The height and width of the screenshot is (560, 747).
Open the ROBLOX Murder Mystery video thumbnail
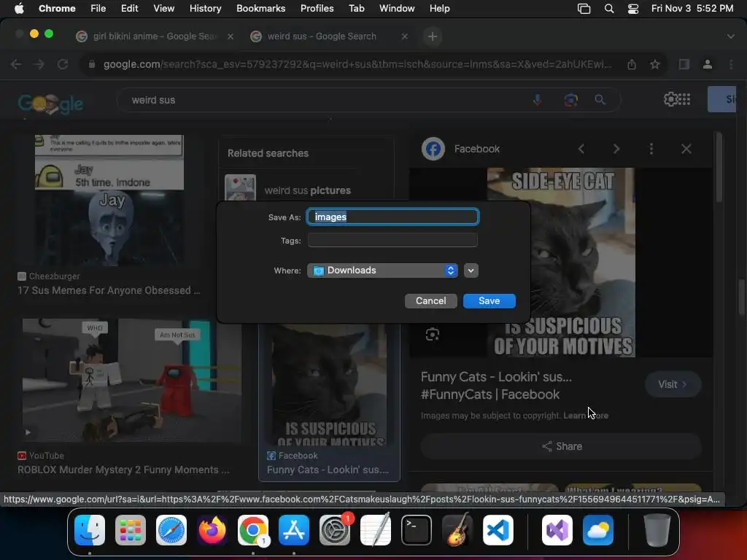click(x=131, y=381)
